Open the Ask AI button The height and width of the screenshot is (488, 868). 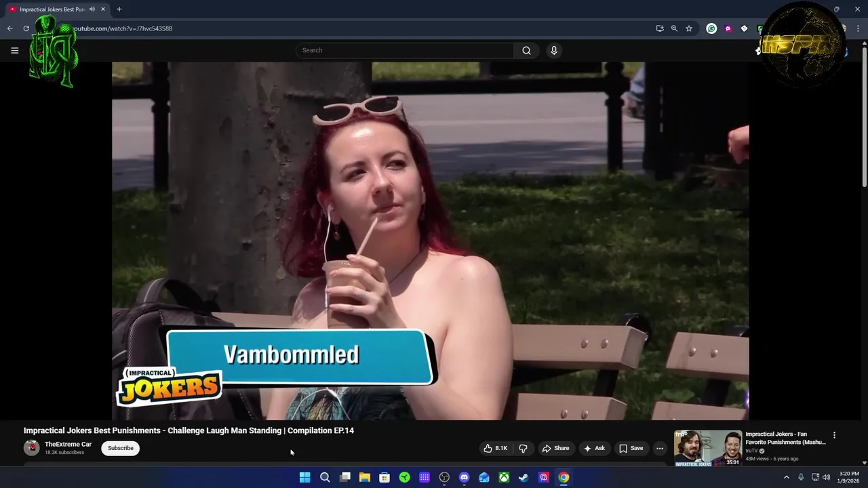[594, 448]
